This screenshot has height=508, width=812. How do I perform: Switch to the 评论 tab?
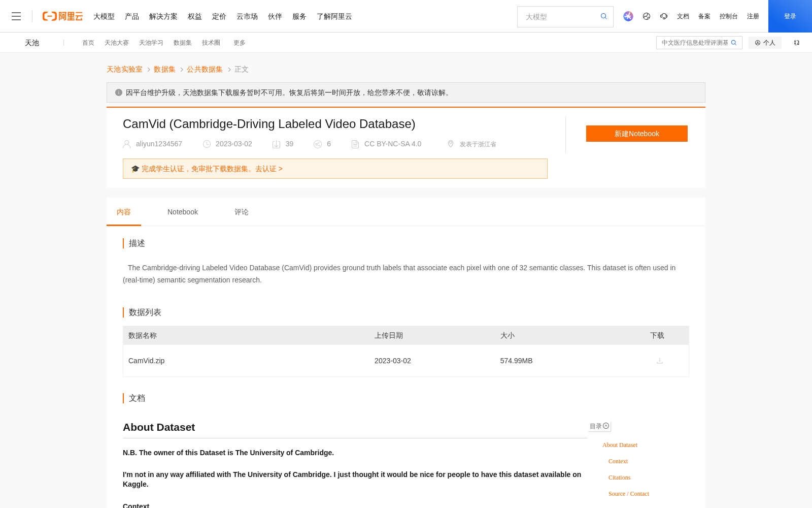[x=242, y=212]
